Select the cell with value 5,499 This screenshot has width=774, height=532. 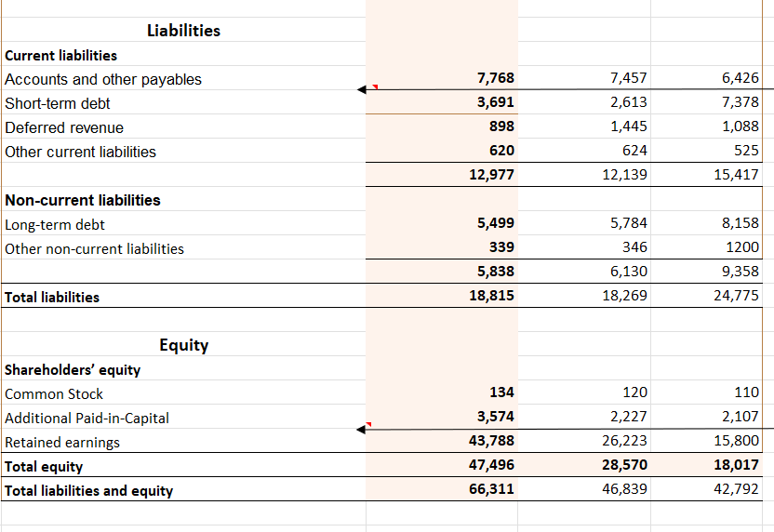point(442,223)
